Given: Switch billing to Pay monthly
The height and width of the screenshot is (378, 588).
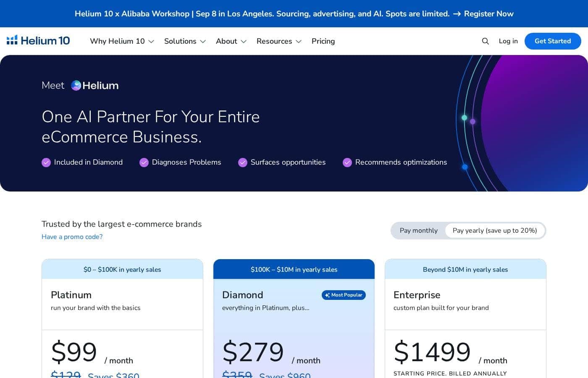Looking at the screenshot, I should (419, 231).
